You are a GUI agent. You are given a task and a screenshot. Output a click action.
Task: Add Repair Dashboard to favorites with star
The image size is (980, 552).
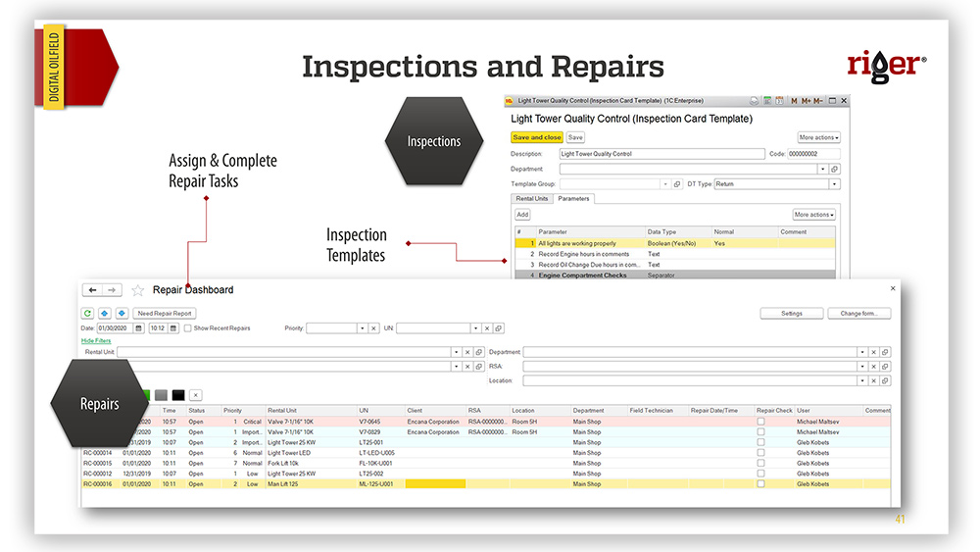click(x=138, y=290)
